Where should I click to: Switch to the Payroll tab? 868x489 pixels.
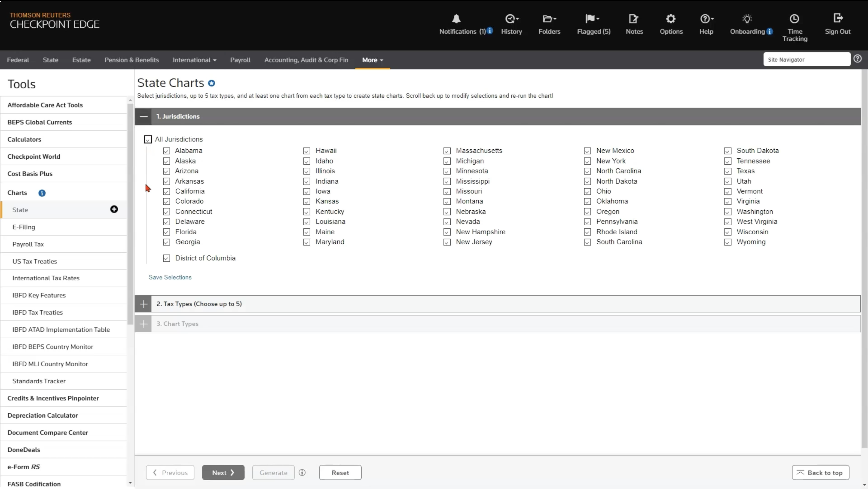point(240,60)
